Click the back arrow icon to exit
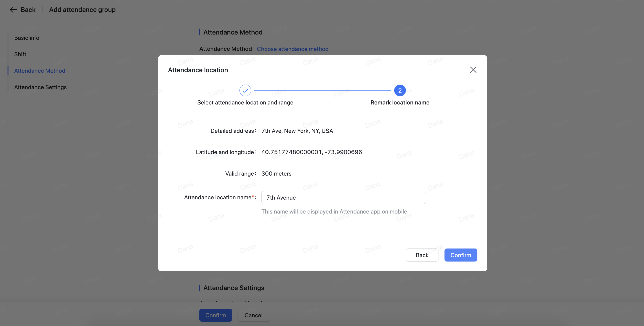Screen dimensions: 644x326 [13, 10]
